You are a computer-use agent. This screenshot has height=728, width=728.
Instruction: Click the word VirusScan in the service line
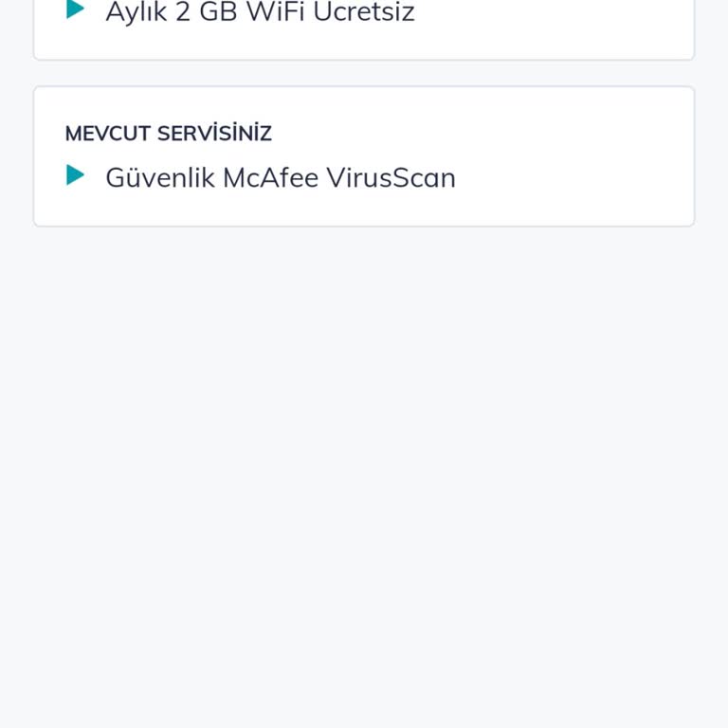[x=391, y=178]
